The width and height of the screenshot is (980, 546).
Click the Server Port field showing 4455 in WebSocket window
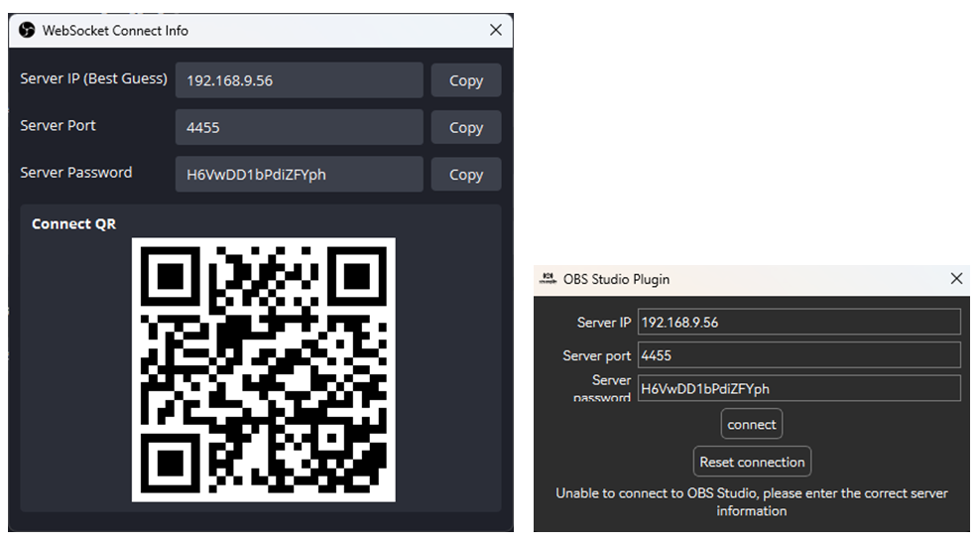click(x=299, y=127)
